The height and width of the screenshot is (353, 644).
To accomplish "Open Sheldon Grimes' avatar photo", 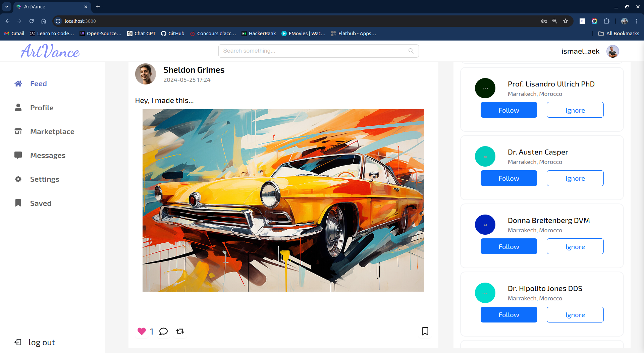I will (146, 74).
